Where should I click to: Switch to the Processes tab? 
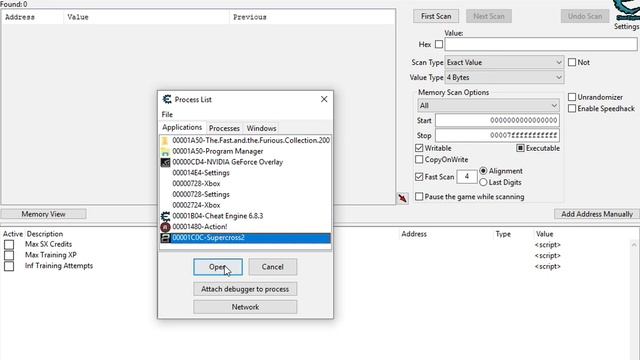tap(224, 128)
